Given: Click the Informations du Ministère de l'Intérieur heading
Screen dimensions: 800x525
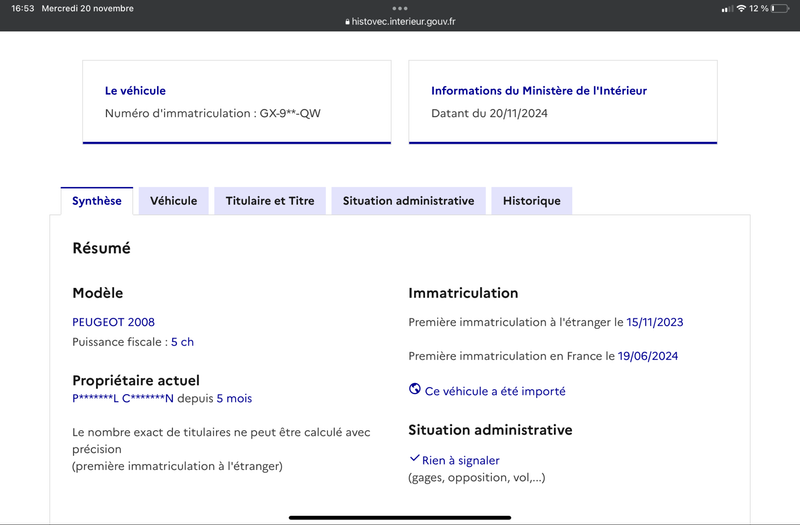Looking at the screenshot, I should click(x=539, y=91).
